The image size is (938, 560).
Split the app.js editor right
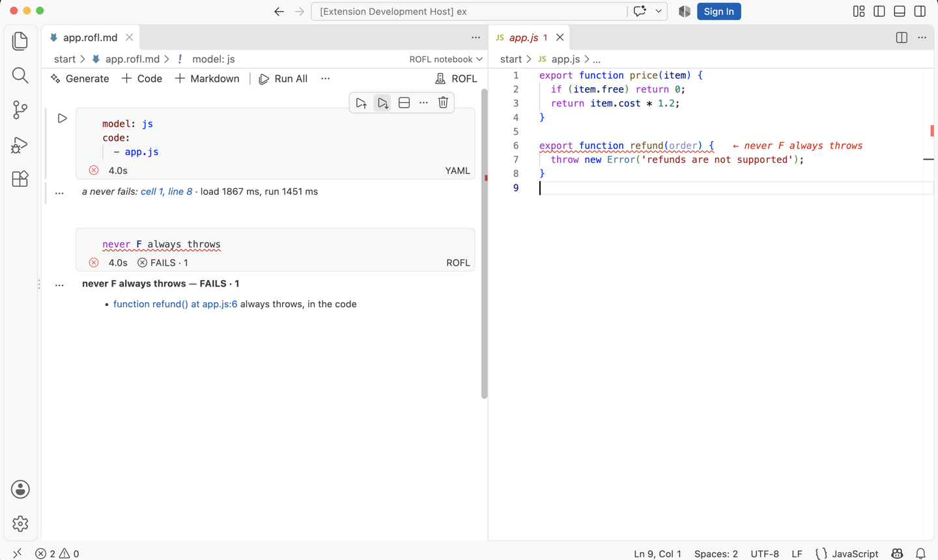click(x=902, y=38)
